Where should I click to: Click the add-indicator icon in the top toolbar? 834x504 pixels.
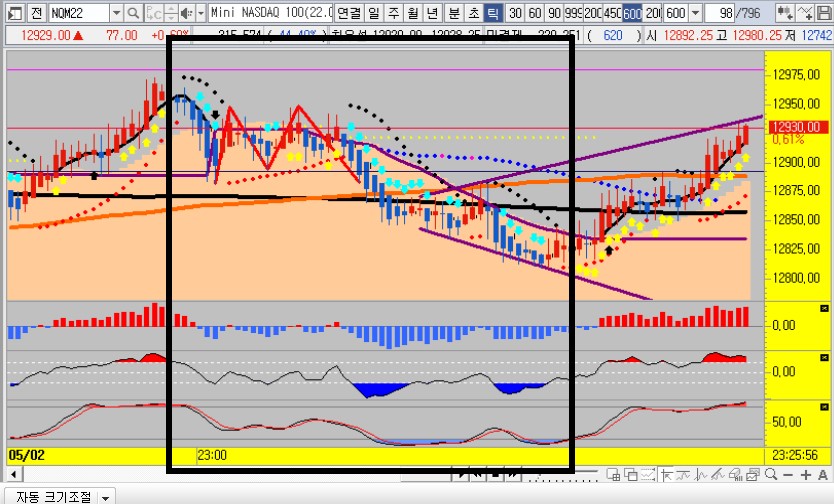(785, 13)
